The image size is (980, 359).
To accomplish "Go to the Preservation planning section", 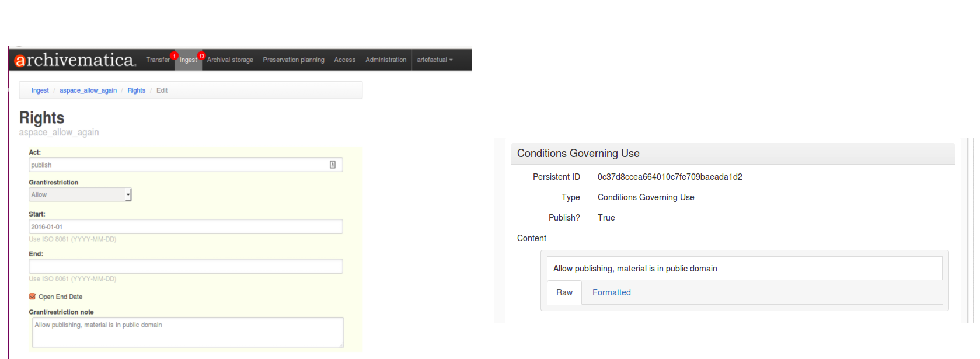I will pos(294,60).
